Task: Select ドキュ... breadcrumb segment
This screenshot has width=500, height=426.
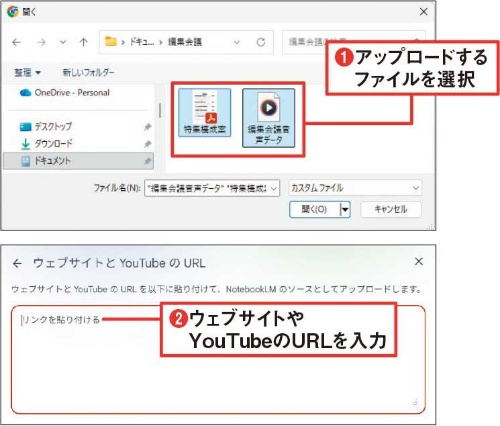Action: point(142,42)
